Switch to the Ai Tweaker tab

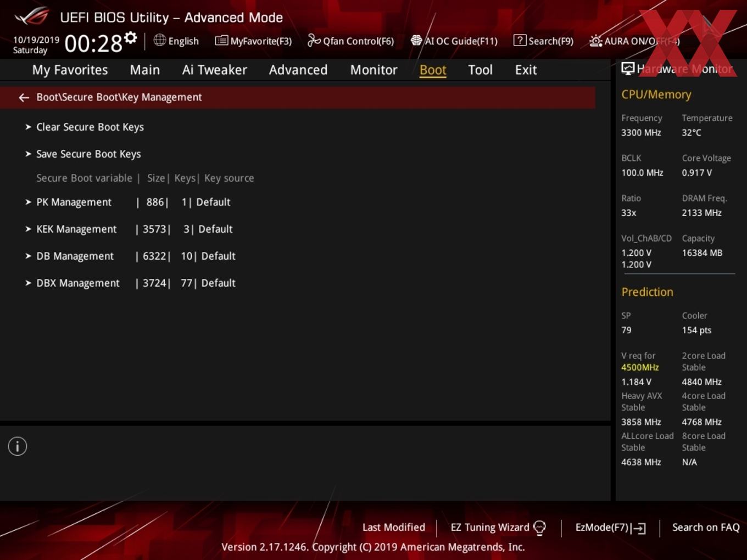pos(215,70)
